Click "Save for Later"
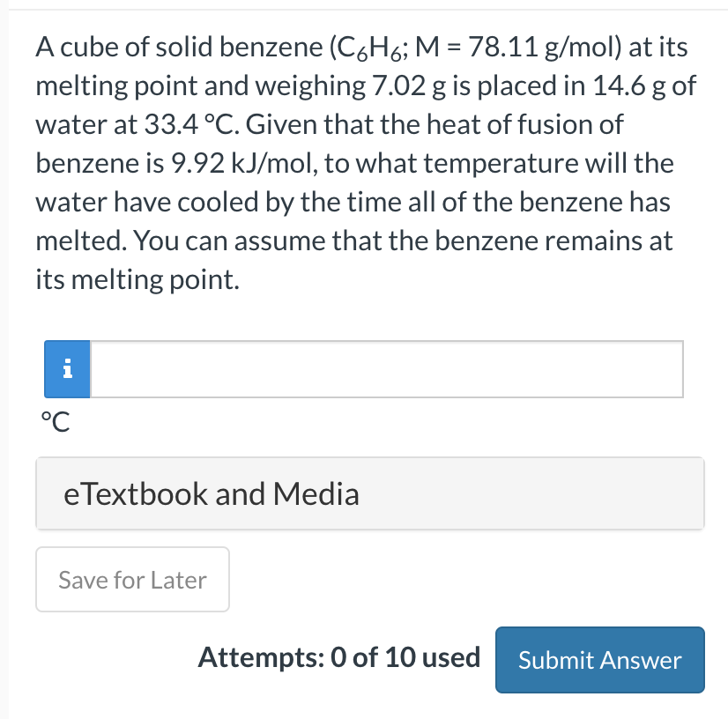This screenshot has width=728, height=719. (x=132, y=579)
